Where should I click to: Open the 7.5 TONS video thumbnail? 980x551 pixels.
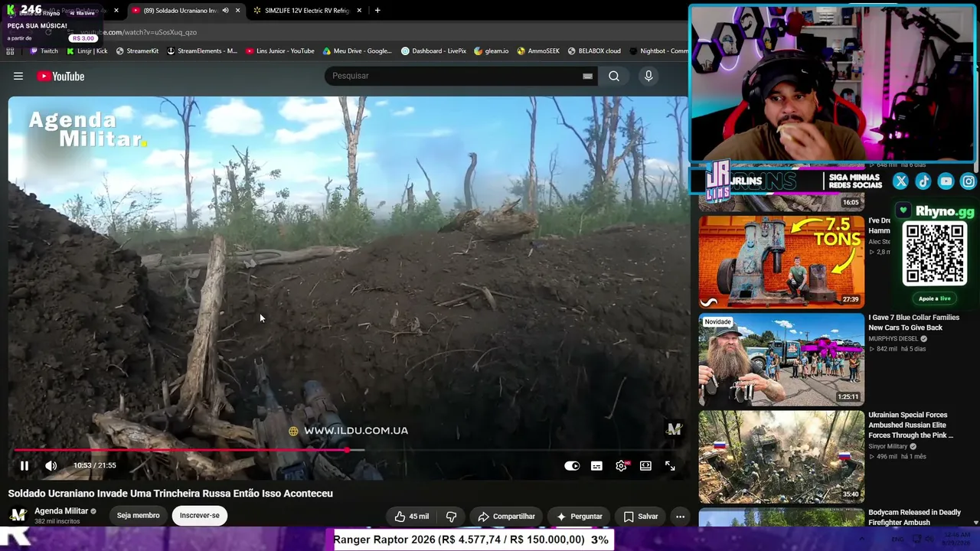coord(781,262)
